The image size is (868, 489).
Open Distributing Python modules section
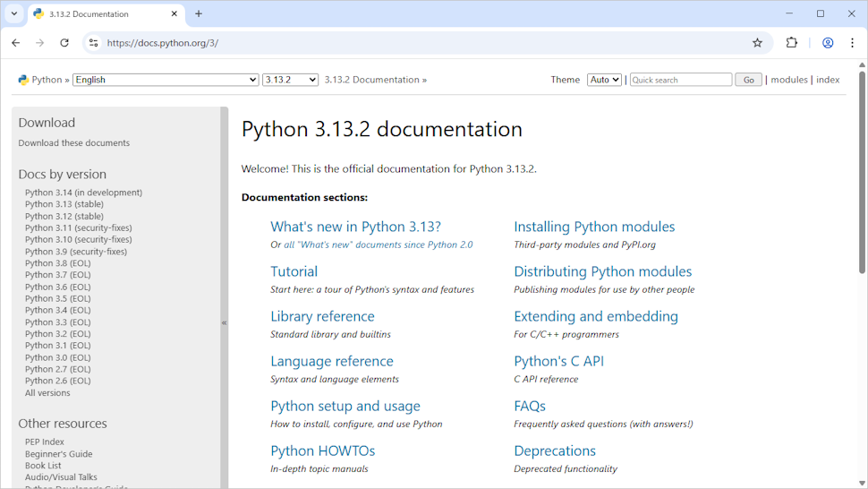tap(603, 272)
